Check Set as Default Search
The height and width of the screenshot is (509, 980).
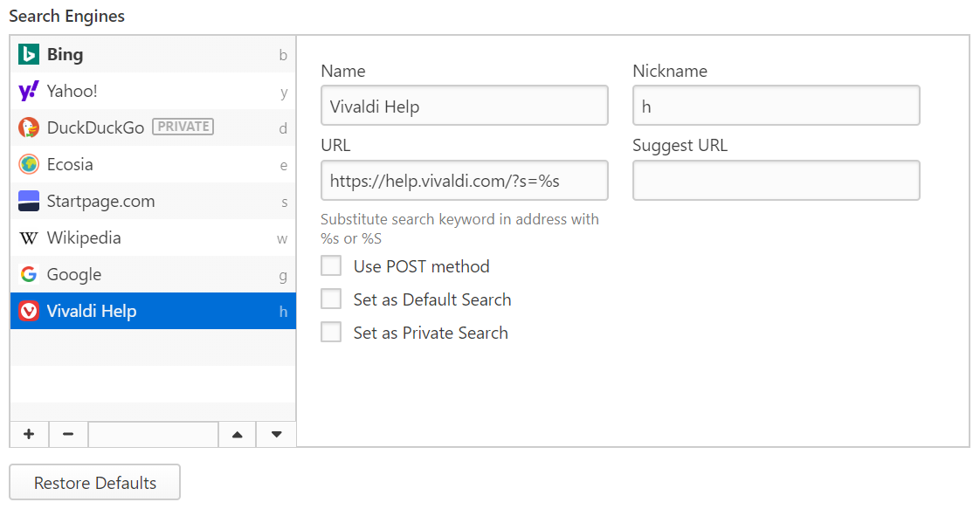click(x=331, y=299)
